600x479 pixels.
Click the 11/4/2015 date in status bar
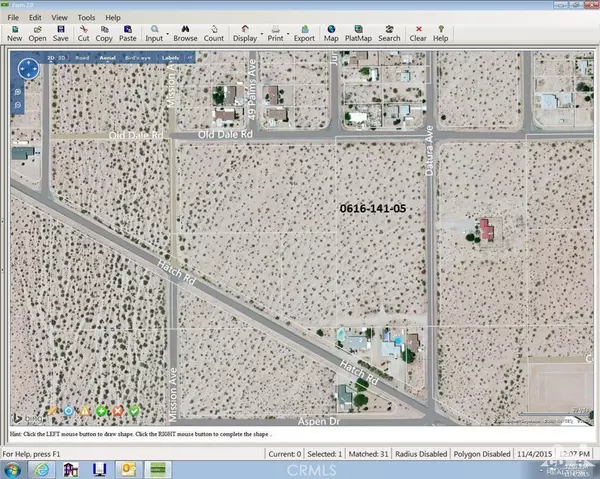pos(534,454)
